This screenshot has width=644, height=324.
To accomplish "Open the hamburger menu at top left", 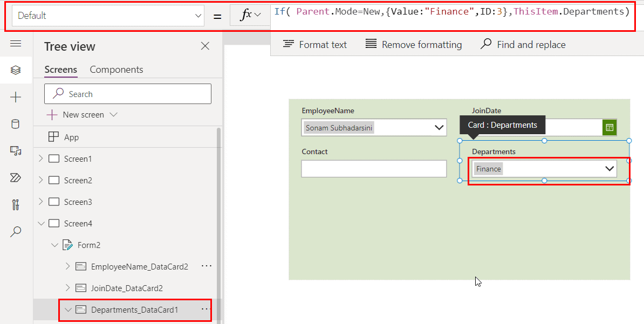I will point(16,44).
